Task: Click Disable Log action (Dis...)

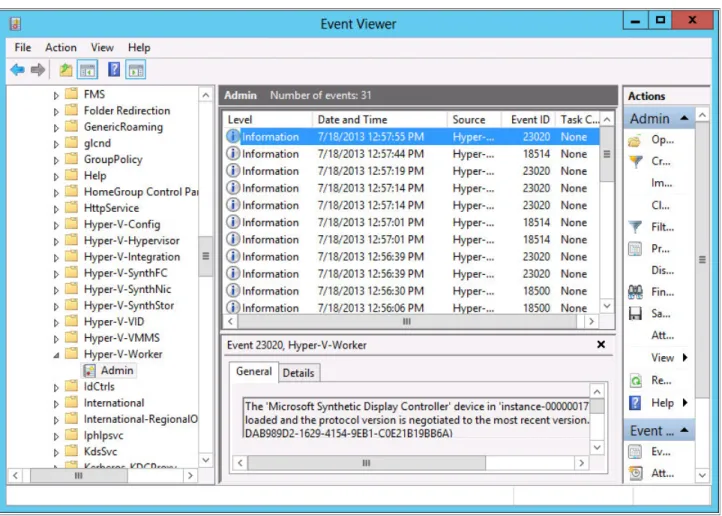Action: click(663, 270)
